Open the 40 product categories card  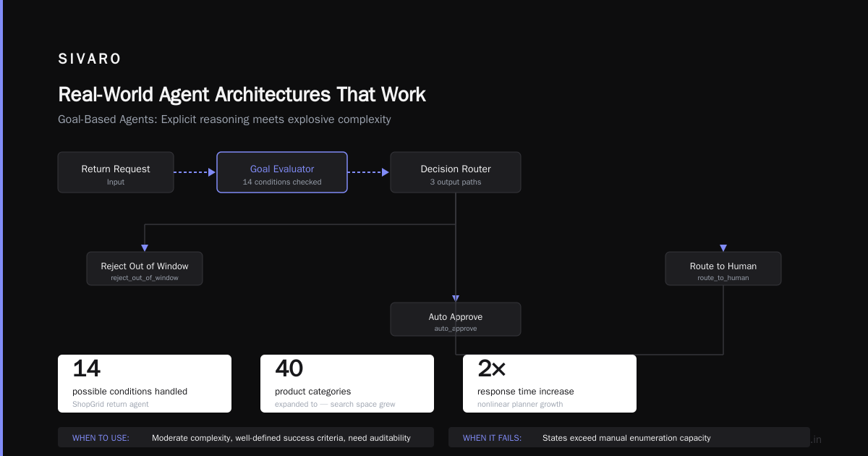tap(347, 384)
